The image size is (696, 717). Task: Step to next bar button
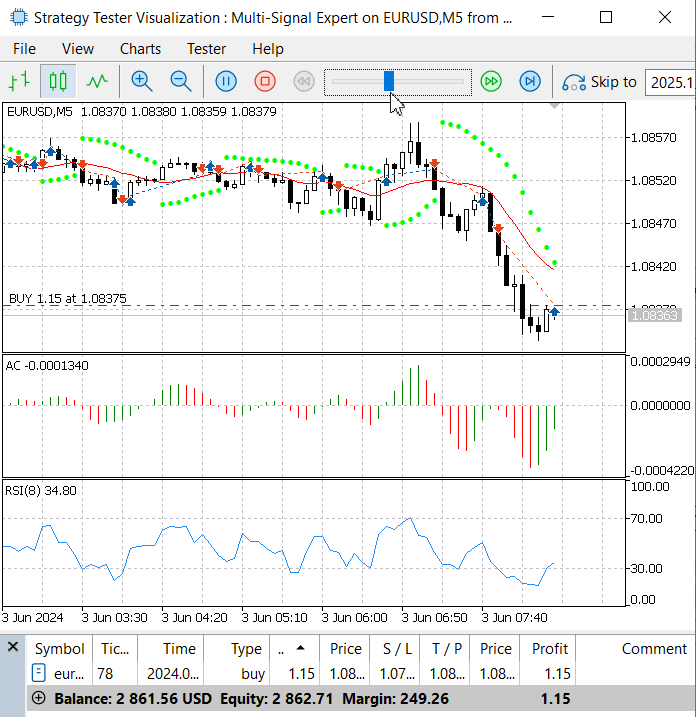point(530,81)
